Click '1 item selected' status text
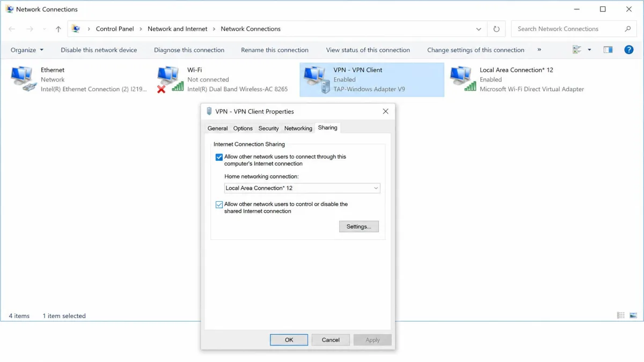644x362 pixels. [64, 316]
